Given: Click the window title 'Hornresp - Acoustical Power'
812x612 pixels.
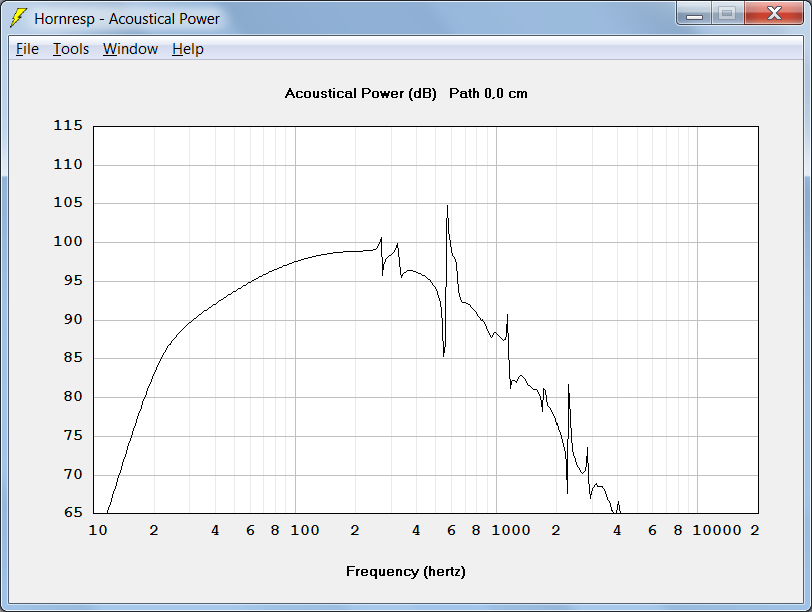Looking at the screenshot, I should [x=127, y=19].
